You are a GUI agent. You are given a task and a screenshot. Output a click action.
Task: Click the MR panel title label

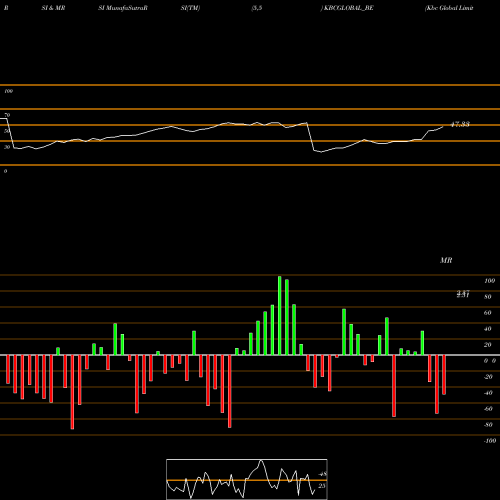[446, 260]
